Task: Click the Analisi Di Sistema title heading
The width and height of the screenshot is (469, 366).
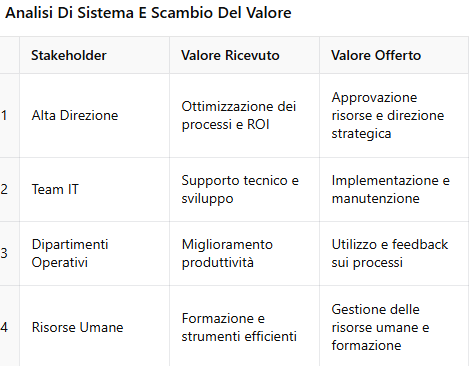Action: click(x=148, y=13)
